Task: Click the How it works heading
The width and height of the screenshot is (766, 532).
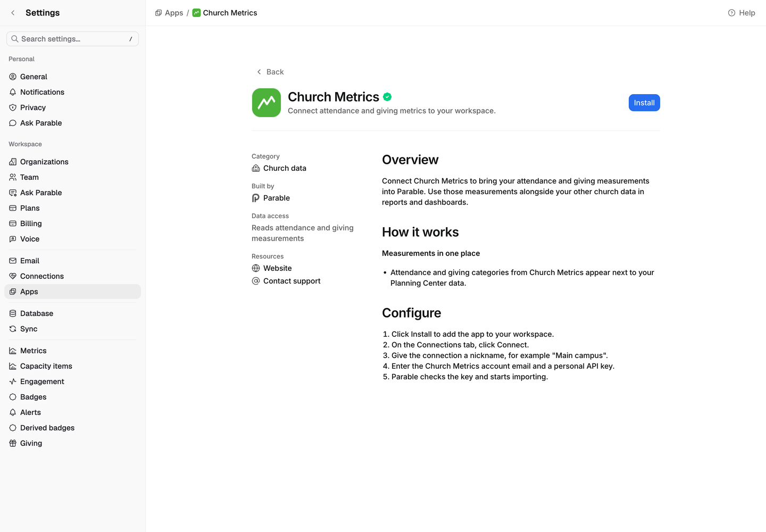Action: coord(420,232)
